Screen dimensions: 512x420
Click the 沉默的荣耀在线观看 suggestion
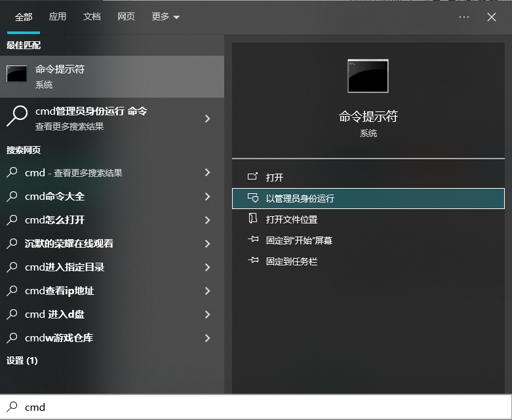[112, 244]
